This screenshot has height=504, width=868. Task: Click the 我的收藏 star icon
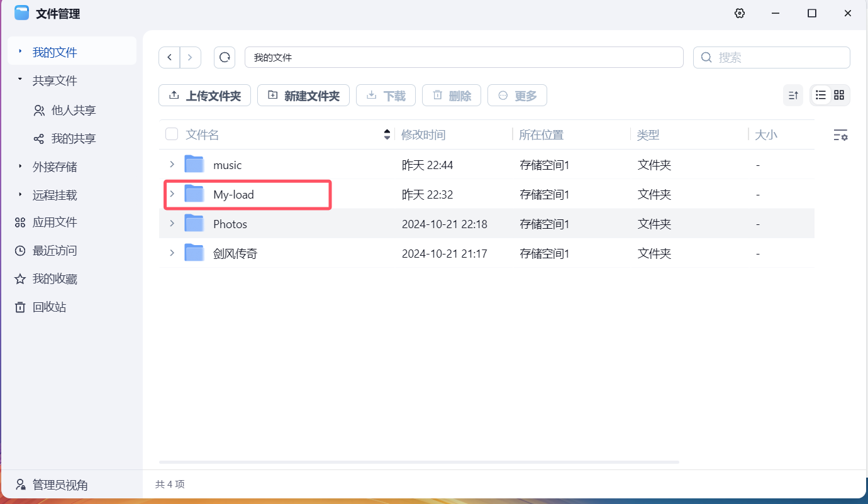click(x=20, y=279)
